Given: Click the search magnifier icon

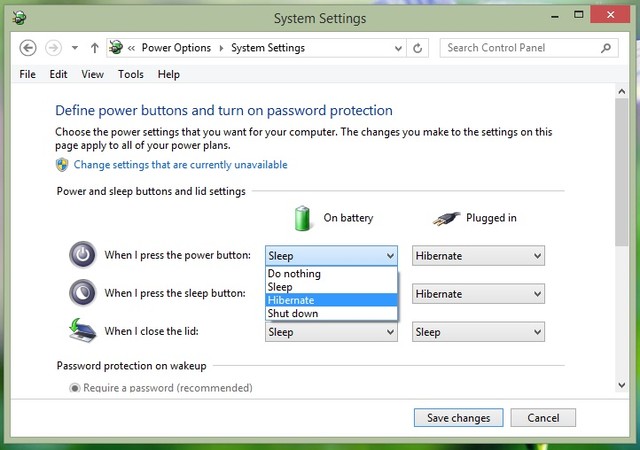Looking at the screenshot, I should click(x=606, y=48).
